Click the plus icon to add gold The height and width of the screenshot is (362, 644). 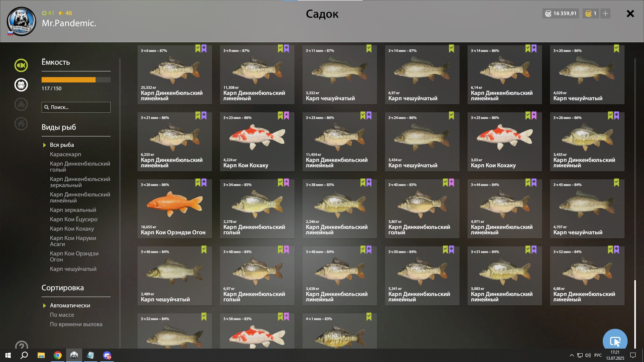605,13
